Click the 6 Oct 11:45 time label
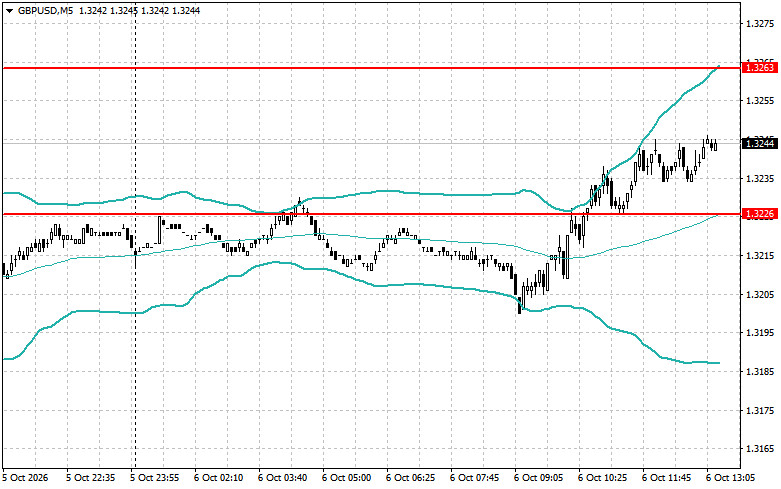Screen dimensions: 781x489 point(666,478)
